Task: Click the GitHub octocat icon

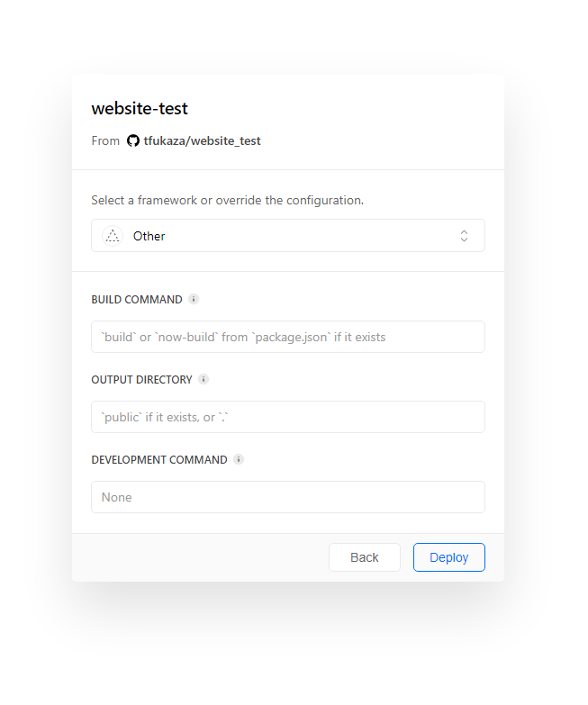Action: pyautogui.click(x=133, y=140)
